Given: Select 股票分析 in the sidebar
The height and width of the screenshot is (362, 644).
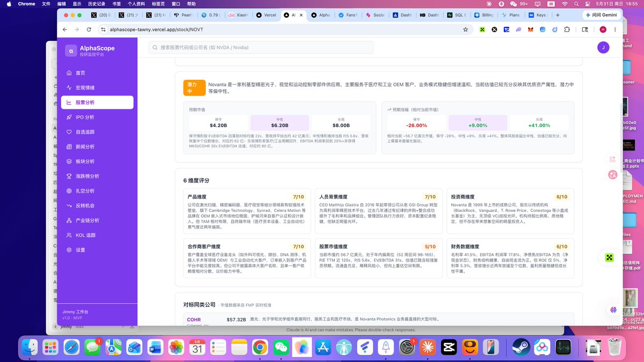Looking at the screenshot, I should click(97, 102).
